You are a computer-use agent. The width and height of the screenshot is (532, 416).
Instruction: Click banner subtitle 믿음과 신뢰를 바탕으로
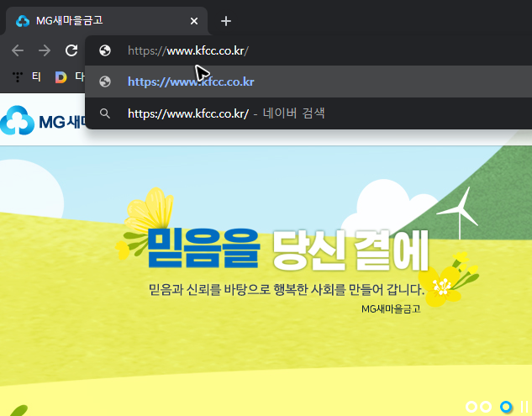point(287,289)
